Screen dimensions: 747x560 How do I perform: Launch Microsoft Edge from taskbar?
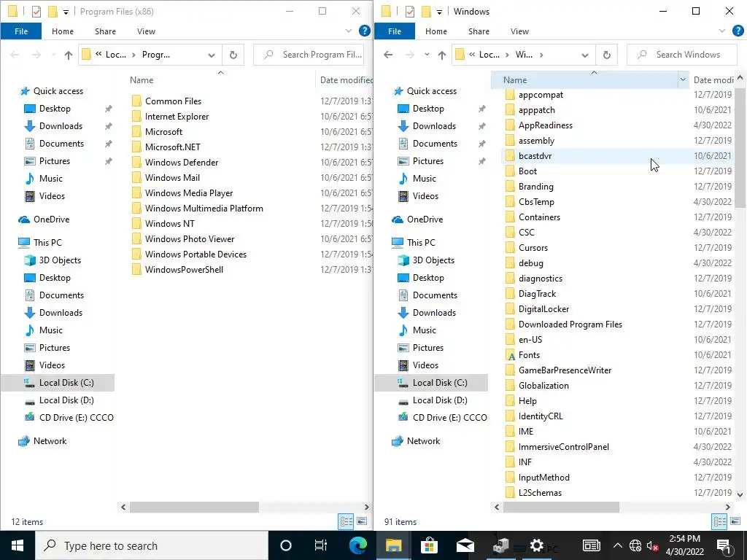point(357,545)
